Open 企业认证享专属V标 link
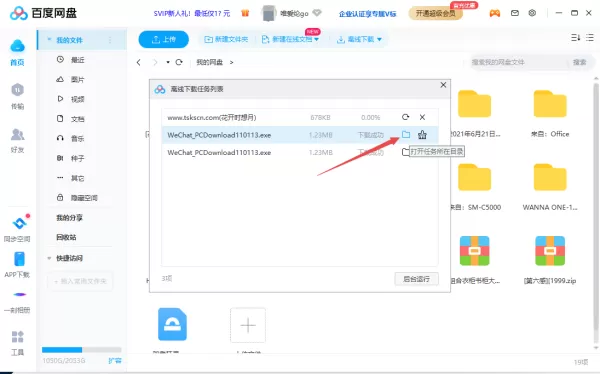Image resolution: width=600 pixels, height=374 pixels. coord(368,14)
